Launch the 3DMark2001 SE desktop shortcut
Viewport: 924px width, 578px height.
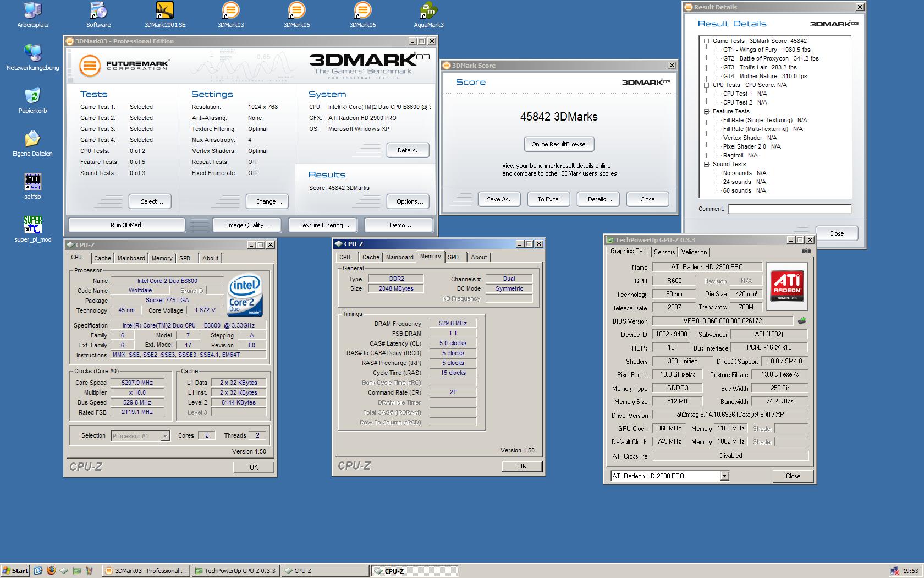(165, 15)
